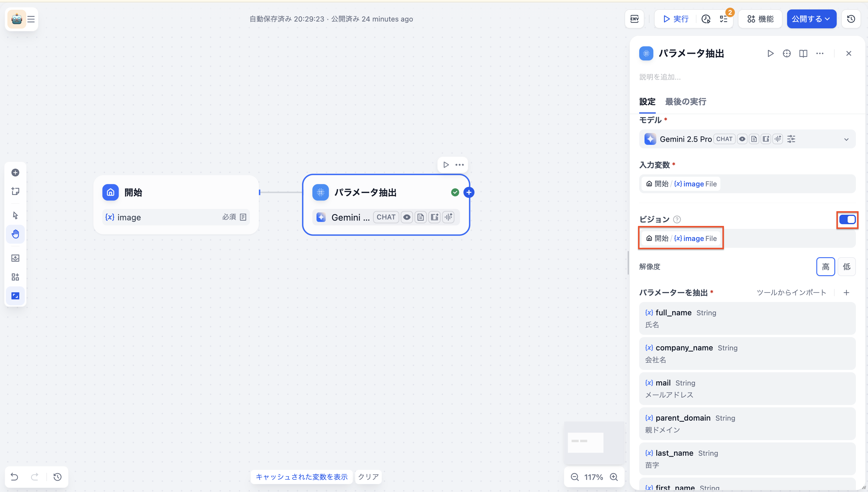Select the pointer mode arrow icon

15,215
